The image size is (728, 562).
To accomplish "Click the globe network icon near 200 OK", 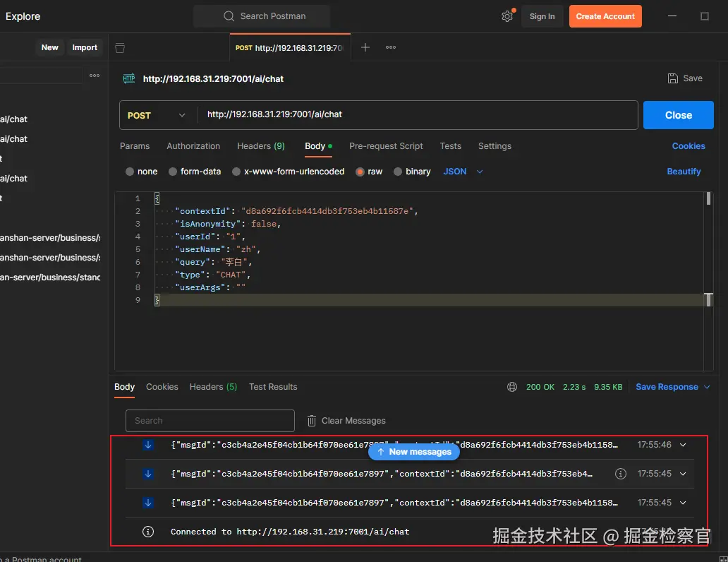I will coord(512,387).
